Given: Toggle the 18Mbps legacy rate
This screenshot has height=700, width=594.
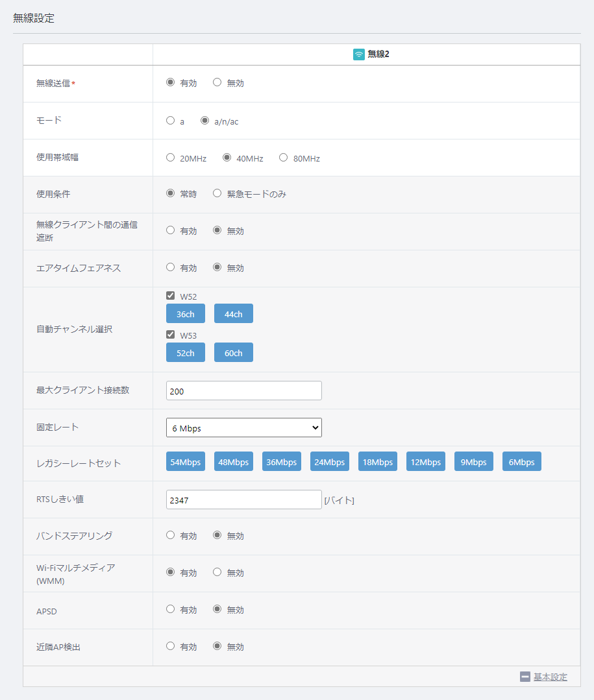Looking at the screenshot, I should pyautogui.click(x=377, y=462).
